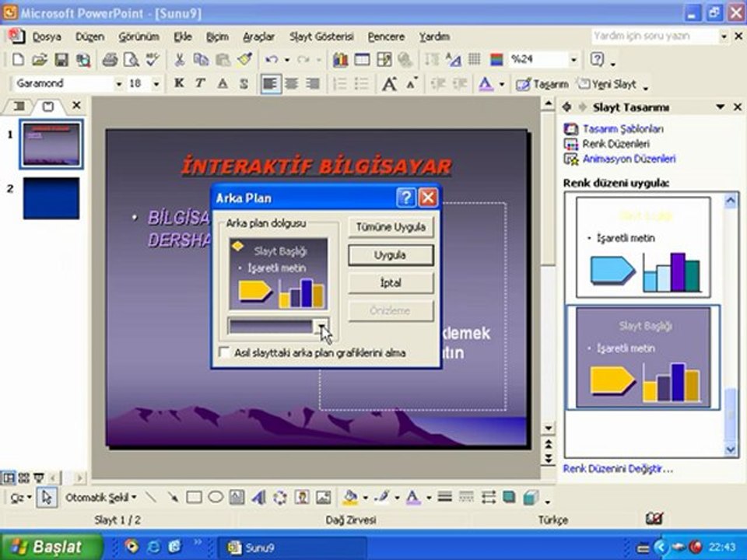The width and height of the screenshot is (747, 560).
Task: Click Increase Font Size icon
Action: [x=389, y=84]
